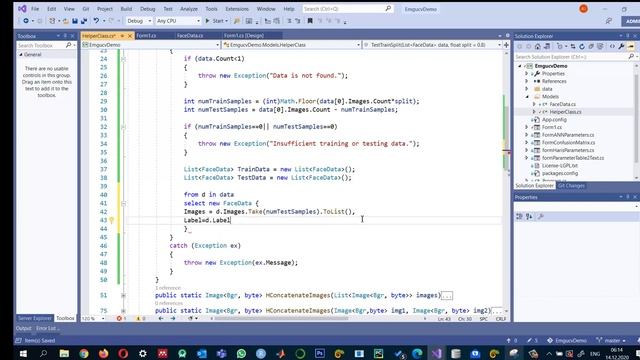Image resolution: width=640 pixels, height=360 pixels.
Task: Click the Solution Explorer search magnifier icon
Action: (631, 57)
